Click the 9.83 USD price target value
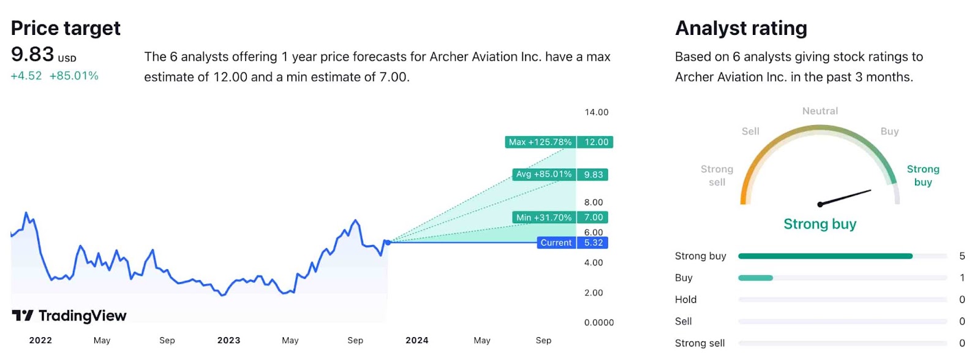The height and width of the screenshot is (361, 980). click(43, 55)
